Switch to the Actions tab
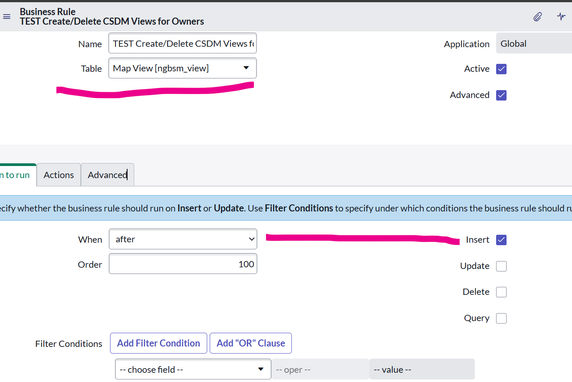This screenshot has height=382, width=572. [x=58, y=175]
